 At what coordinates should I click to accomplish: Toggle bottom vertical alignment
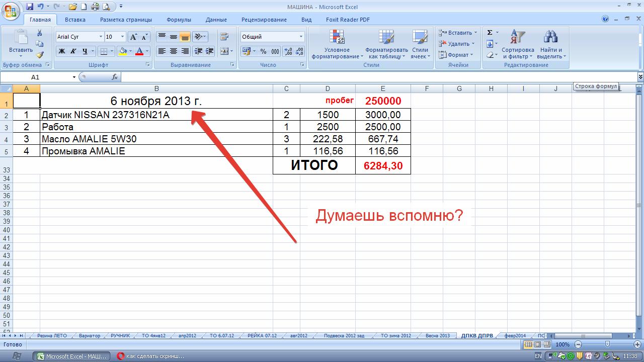(x=185, y=37)
